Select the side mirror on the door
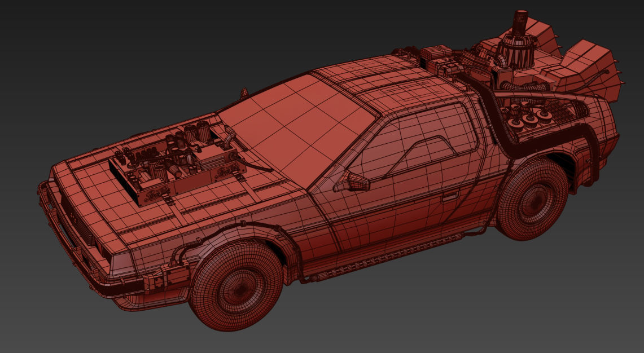The width and height of the screenshot is (644, 353). tap(352, 182)
